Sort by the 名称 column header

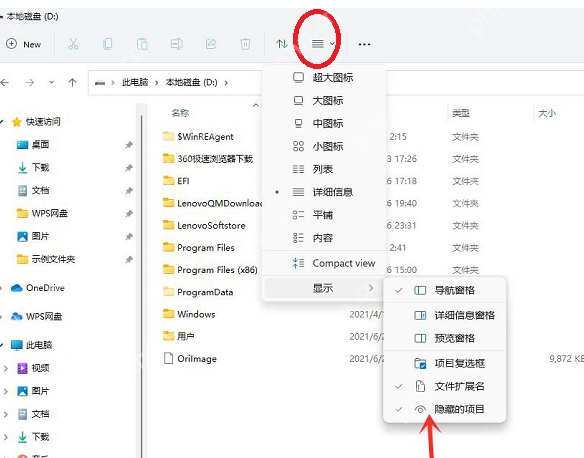tap(180, 113)
